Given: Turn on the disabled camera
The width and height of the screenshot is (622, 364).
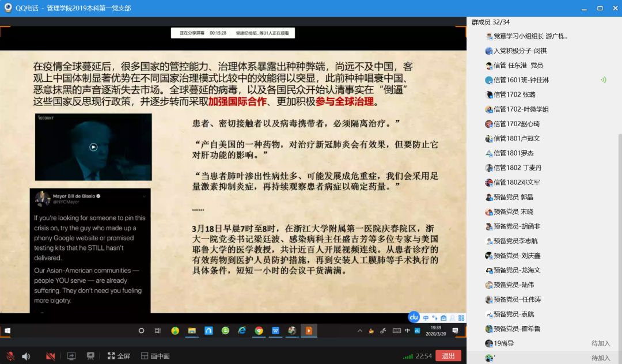Looking at the screenshot, I should pos(50,356).
